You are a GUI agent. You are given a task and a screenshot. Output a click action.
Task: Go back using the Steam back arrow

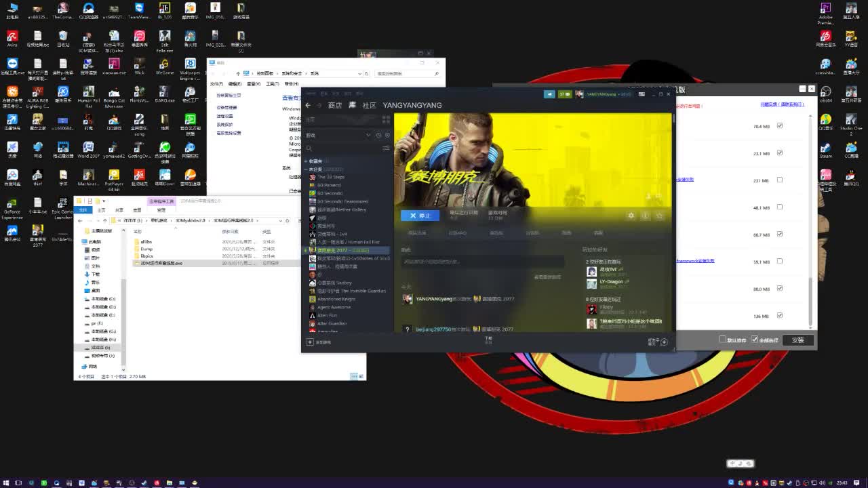[308, 105]
